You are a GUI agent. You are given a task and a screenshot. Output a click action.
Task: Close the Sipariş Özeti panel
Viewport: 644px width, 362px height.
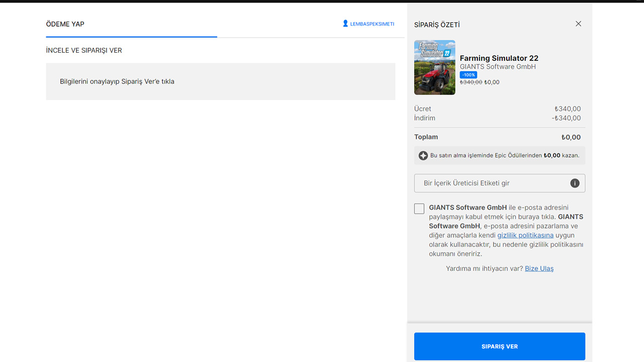(578, 24)
